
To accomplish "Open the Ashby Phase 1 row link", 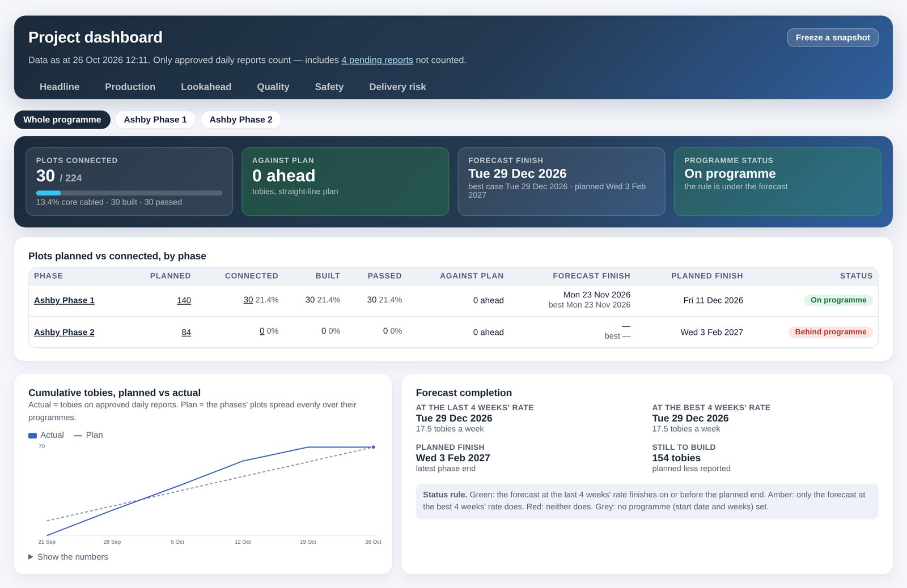I will [64, 300].
